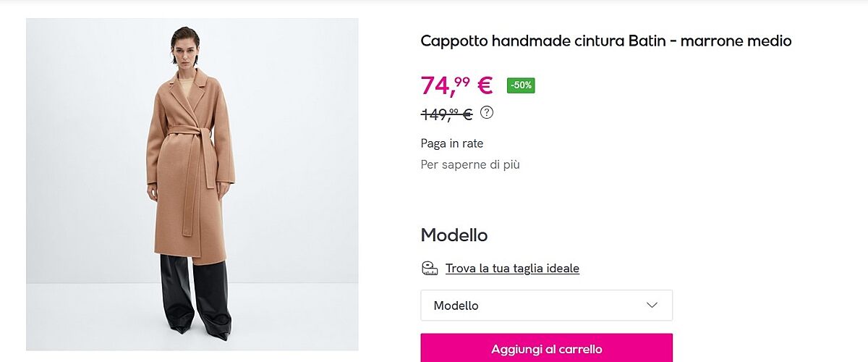
Task: Click the question mark icon beside original price
Action: [x=487, y=112]
